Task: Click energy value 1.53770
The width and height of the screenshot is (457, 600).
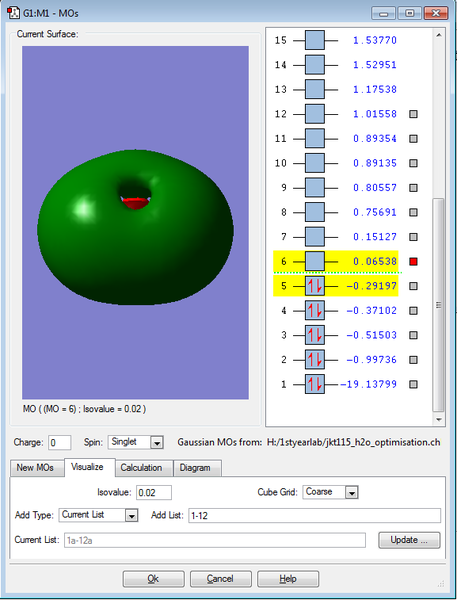Action: point(375,40)
